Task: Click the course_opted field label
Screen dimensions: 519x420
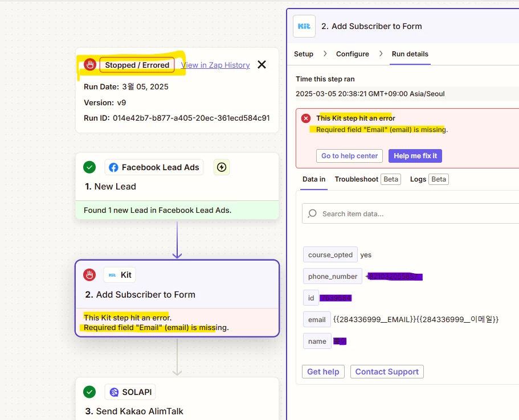Action: pyautogui.click(x=330, y=254)
